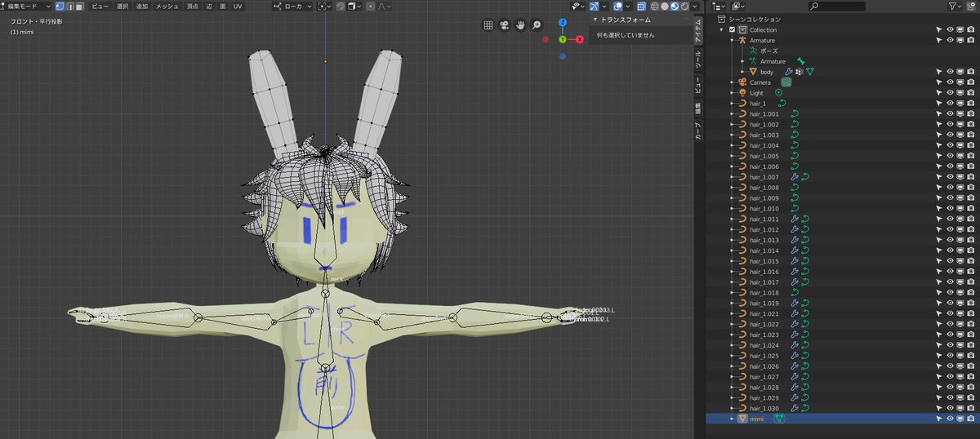Open the edit mode dropdown
This screenshot has height=439, width=980.
tap(26, 6)
